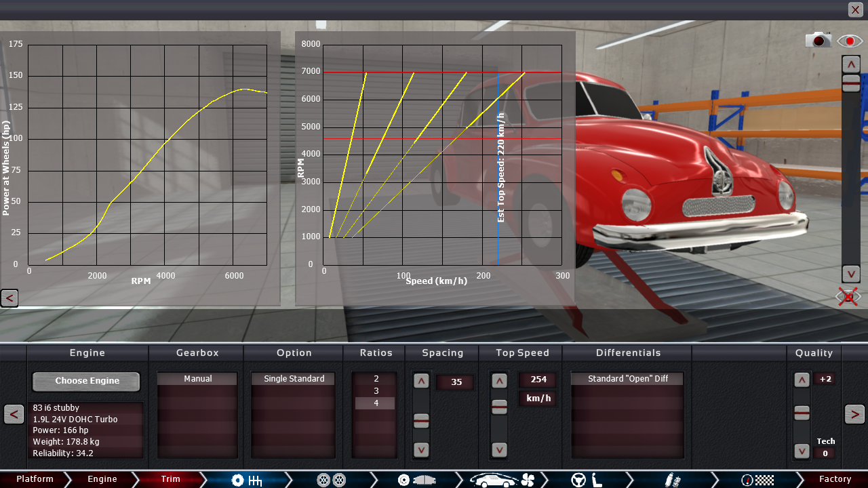Click '1.9L 24V DOHC Turbo' engine text
This screenshot has height=488, width=868.
pos(75,420)
